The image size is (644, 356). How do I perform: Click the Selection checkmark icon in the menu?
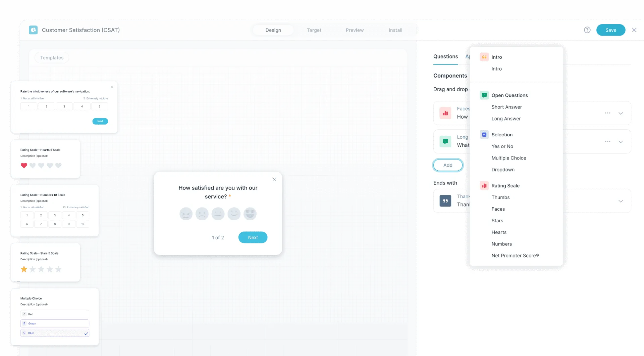click(x=484, y=134)
